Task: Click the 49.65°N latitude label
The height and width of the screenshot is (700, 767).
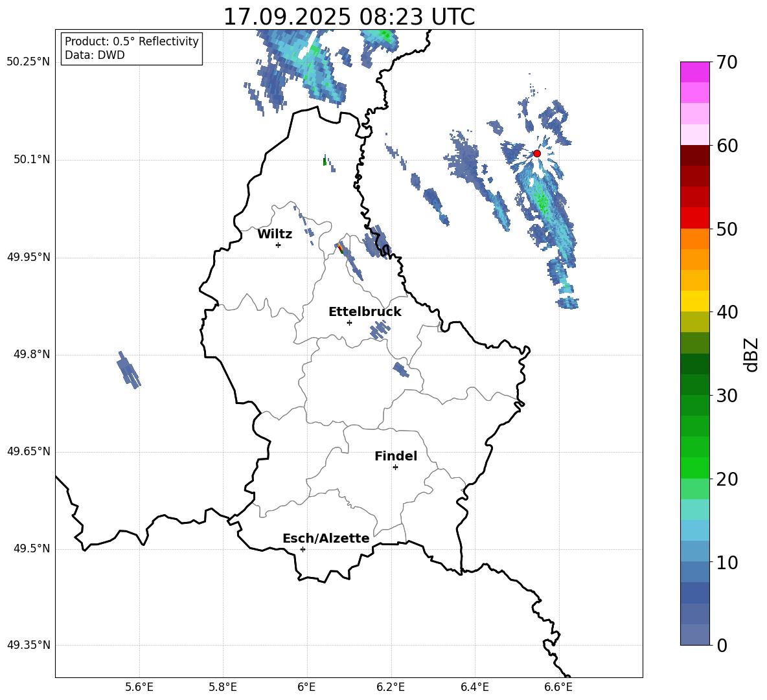Action: click(29, 452)
